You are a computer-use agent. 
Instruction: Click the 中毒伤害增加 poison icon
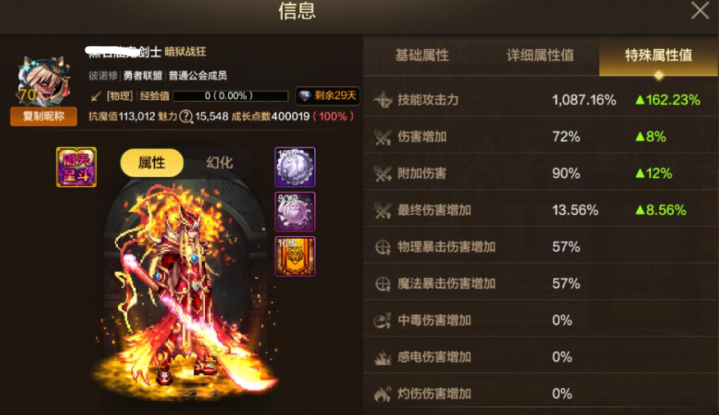pyautogui.click(x=382, y=320)
